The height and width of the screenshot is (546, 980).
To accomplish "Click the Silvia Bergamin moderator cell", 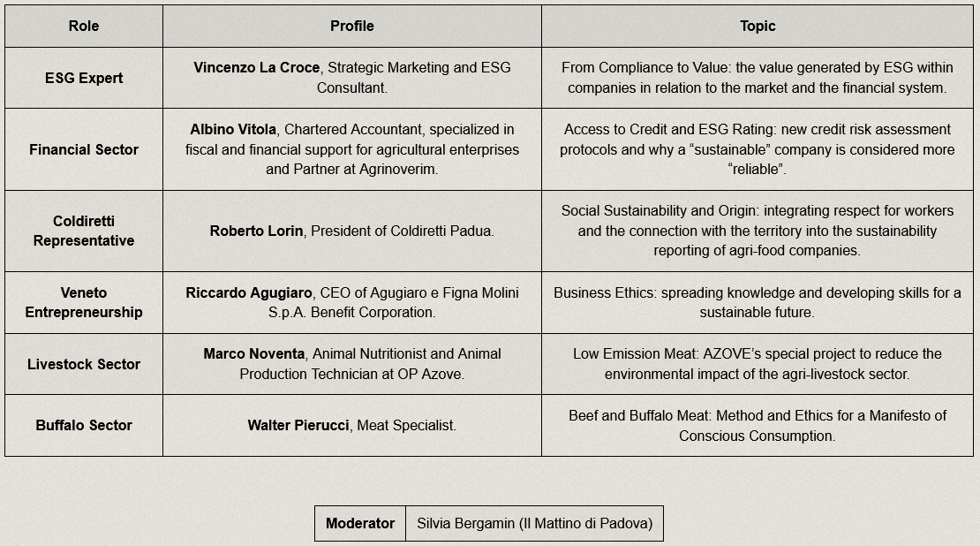I will tap(534, 524).
